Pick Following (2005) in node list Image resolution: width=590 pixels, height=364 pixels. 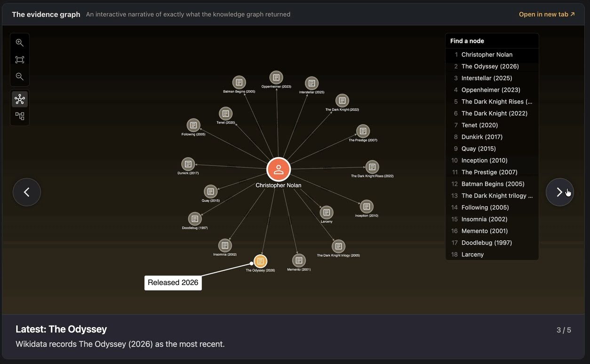492,207
